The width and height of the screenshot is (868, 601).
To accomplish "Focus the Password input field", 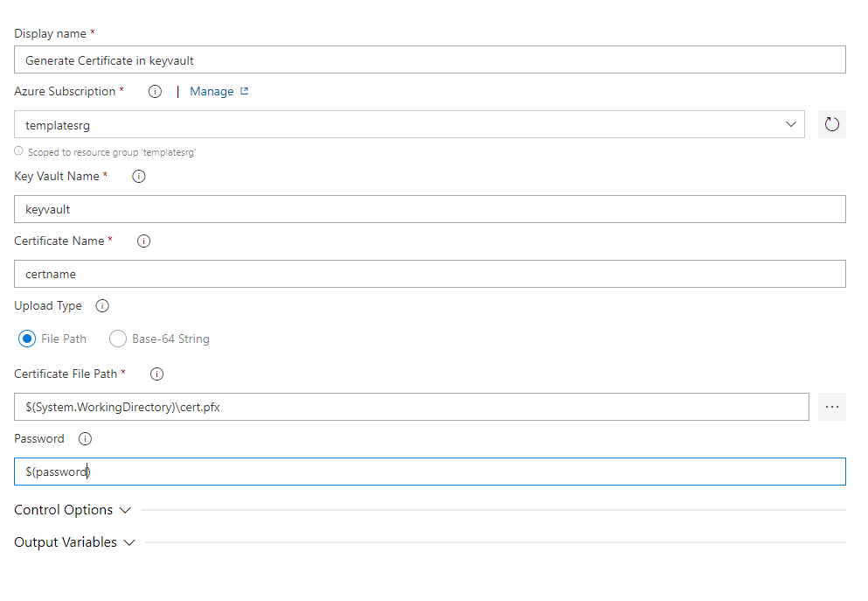I will pos(429,472).
